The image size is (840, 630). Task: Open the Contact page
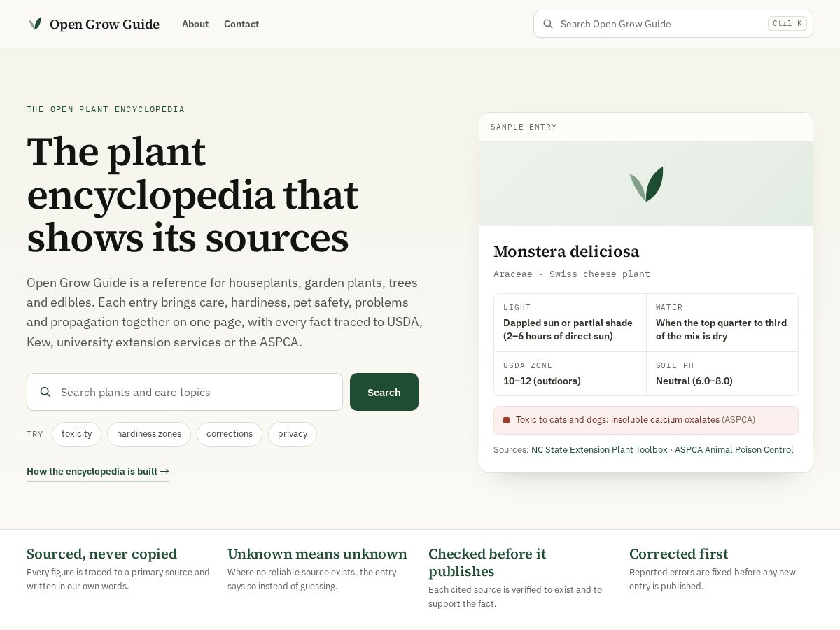pos(241,24)
